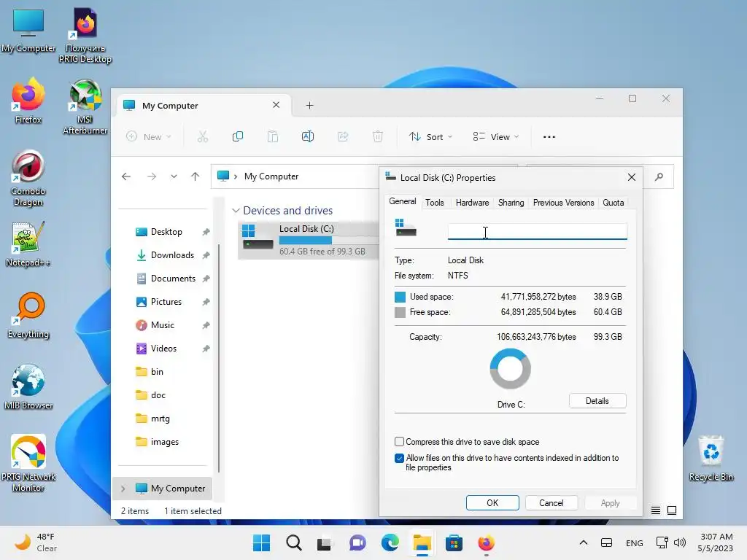Click the Rename icon in Explorer toolbar
The width and height of the screenshot is (747, 560).
(x=308, y=136)
